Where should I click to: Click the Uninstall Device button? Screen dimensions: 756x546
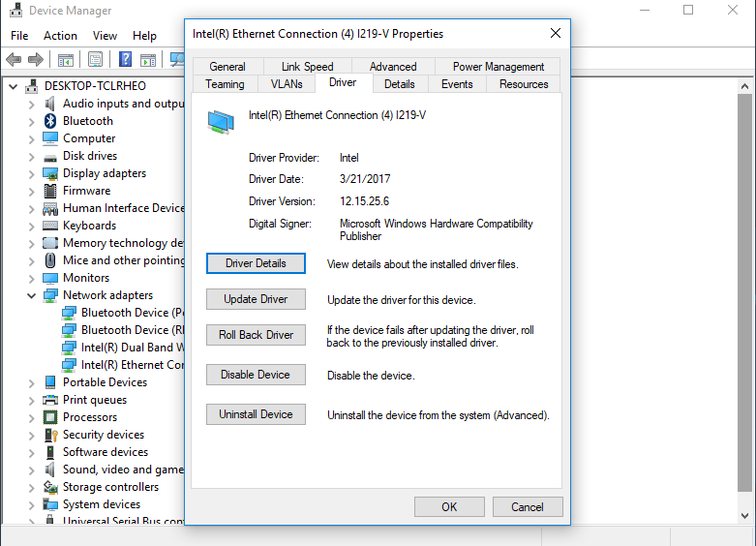pos(256,414)
